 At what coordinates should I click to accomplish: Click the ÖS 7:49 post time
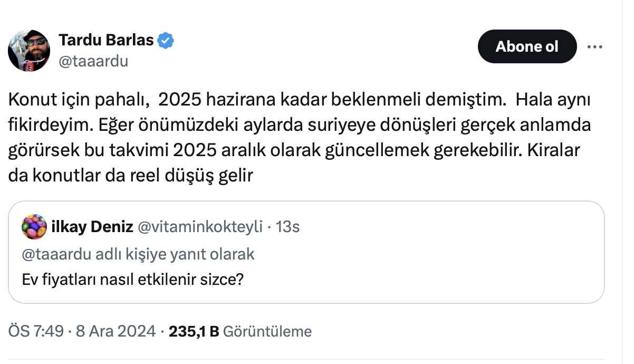(33, 331)
